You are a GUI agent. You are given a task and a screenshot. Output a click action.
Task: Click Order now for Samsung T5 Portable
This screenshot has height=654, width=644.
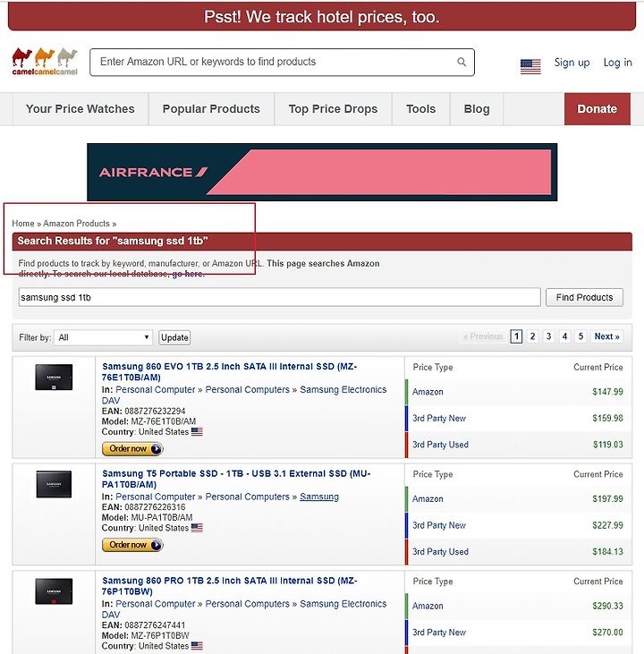tap(132, 545)
